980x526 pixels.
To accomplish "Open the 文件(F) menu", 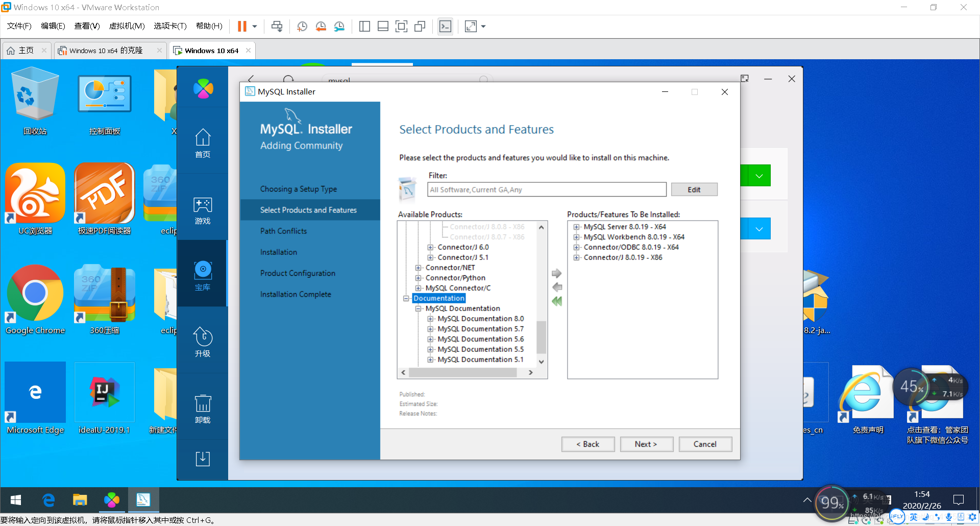I will [x=19, y=26].
